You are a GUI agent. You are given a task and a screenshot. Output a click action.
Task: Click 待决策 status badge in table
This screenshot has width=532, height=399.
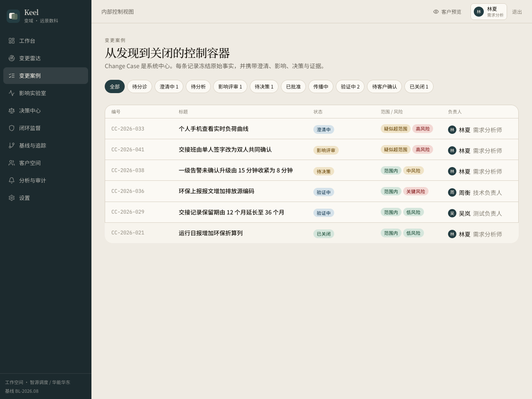click(x=324, y=171)
